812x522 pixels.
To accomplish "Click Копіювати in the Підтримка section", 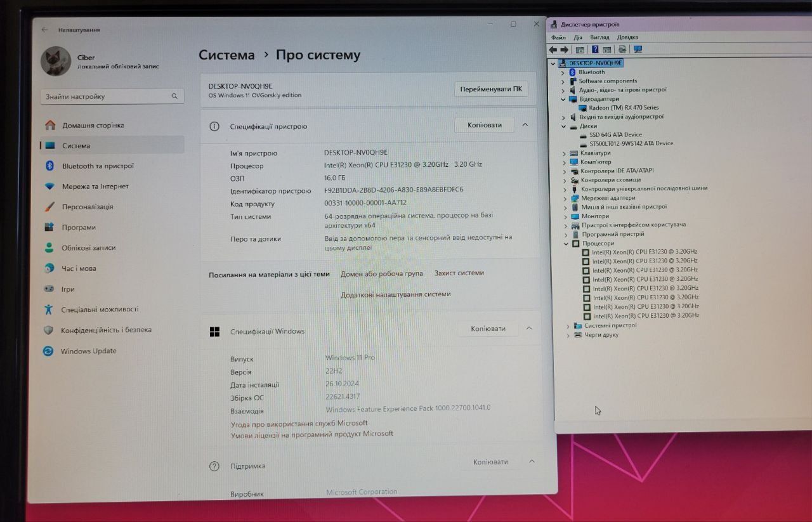I will click(x=491, y=462).
